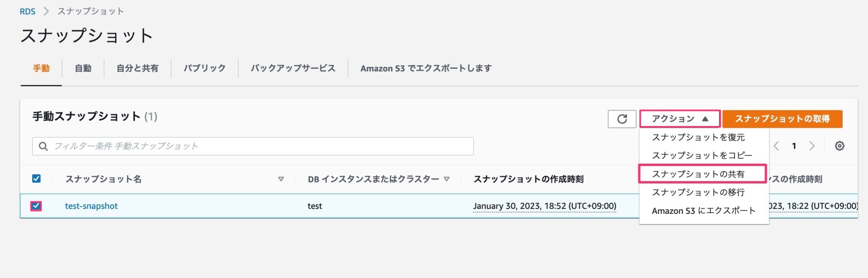Choose スナップショットの移行 menu option
The width and height of the screenshot is (868, 278).
pos(698,193)
